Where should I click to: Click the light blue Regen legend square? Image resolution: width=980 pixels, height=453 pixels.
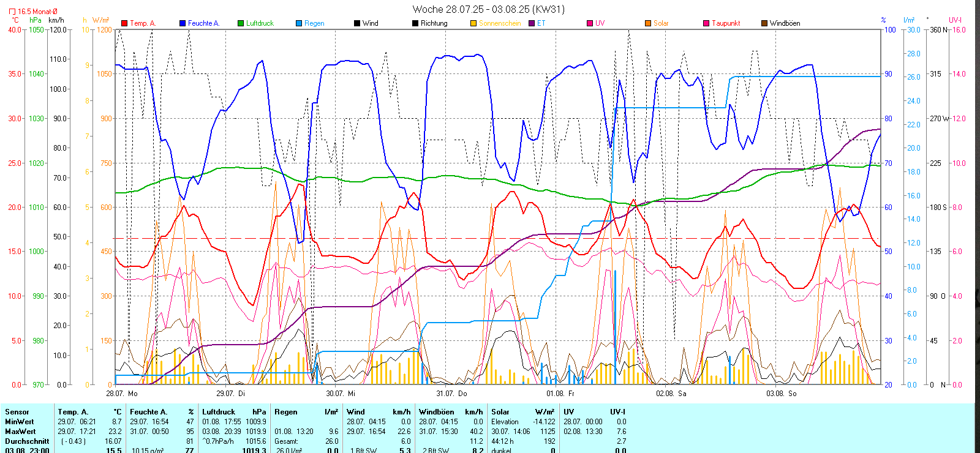tap(299, 23)
